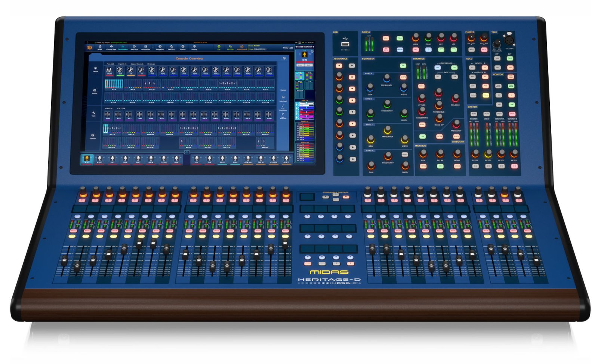The image size is (598, 364).
Task: Open the Patching icon on touchscreen
Action: pyautogui.click(x=171, y=47)
